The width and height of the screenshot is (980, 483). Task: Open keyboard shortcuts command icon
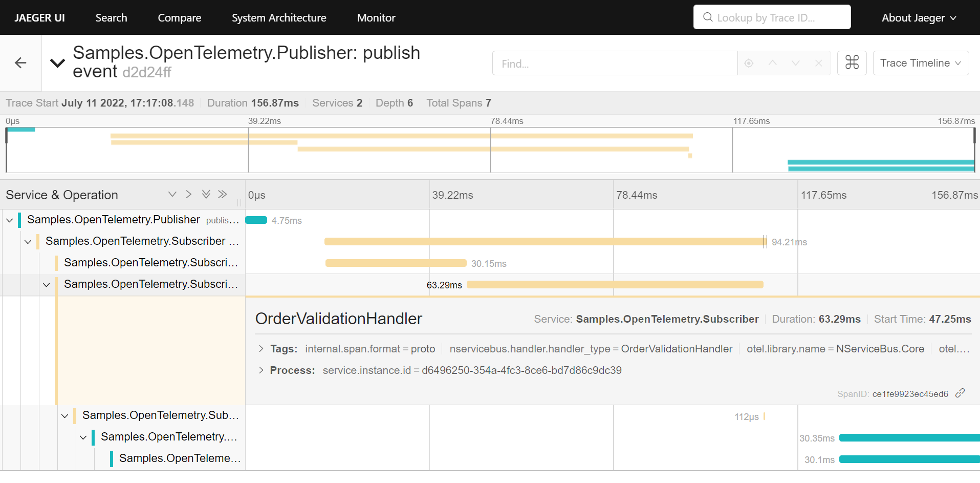(x=852, y=63)
